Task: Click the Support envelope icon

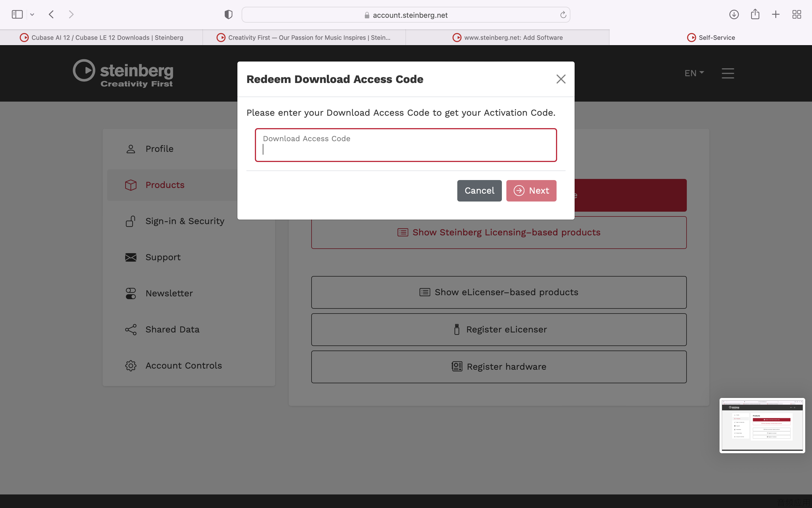Action: coord(131,257)
